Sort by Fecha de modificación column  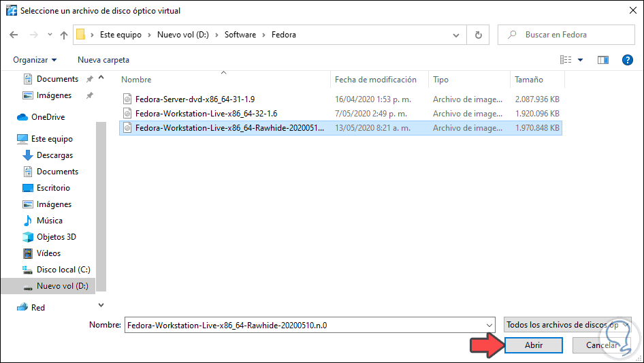[375, 80]
